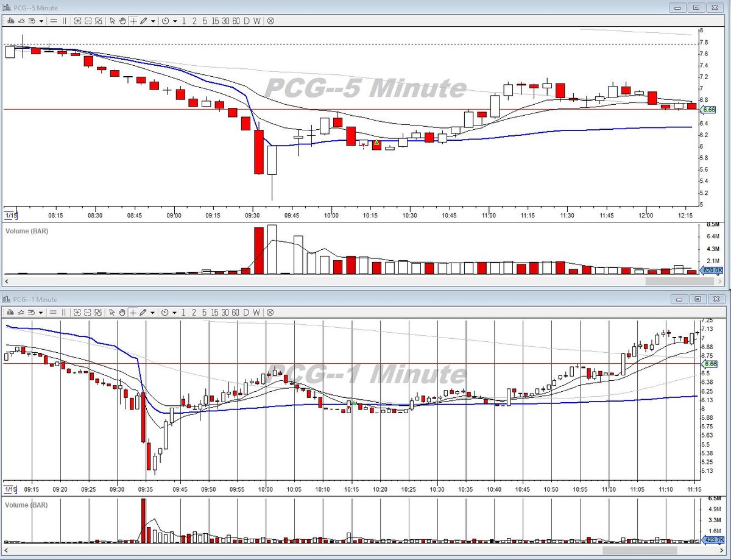
Task: Select arrow pointer tool in 1 Minute toolbar
Action: tap(112, 312)
